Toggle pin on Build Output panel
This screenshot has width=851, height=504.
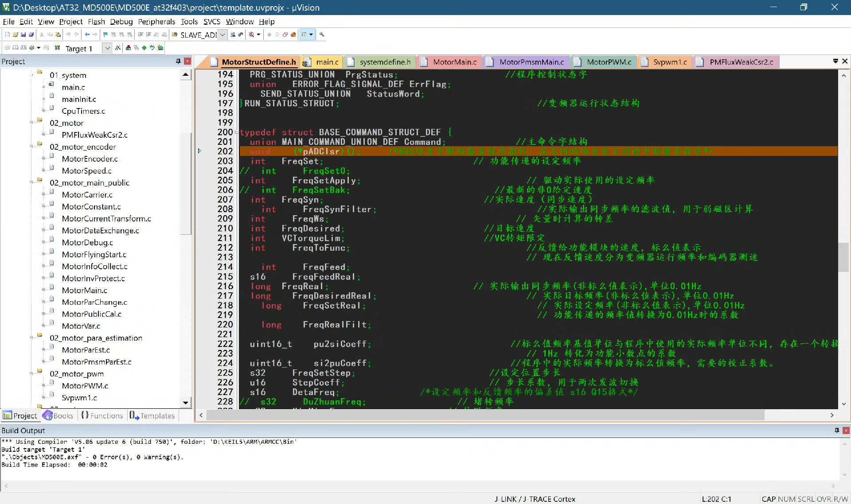pos(837,430)
